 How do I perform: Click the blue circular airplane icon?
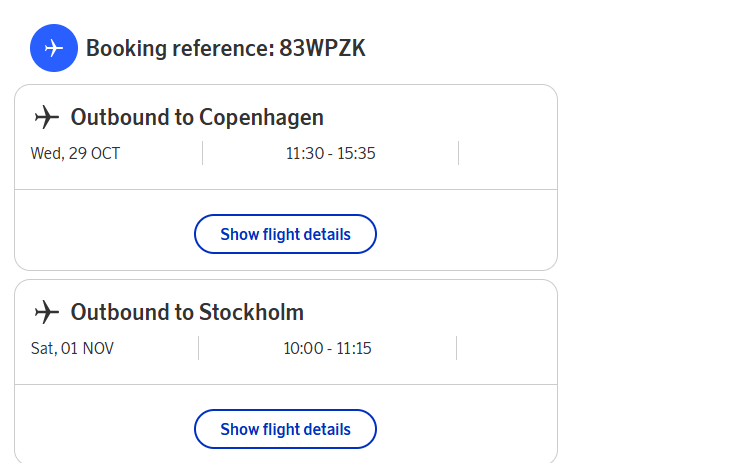[x=54, y=48]
